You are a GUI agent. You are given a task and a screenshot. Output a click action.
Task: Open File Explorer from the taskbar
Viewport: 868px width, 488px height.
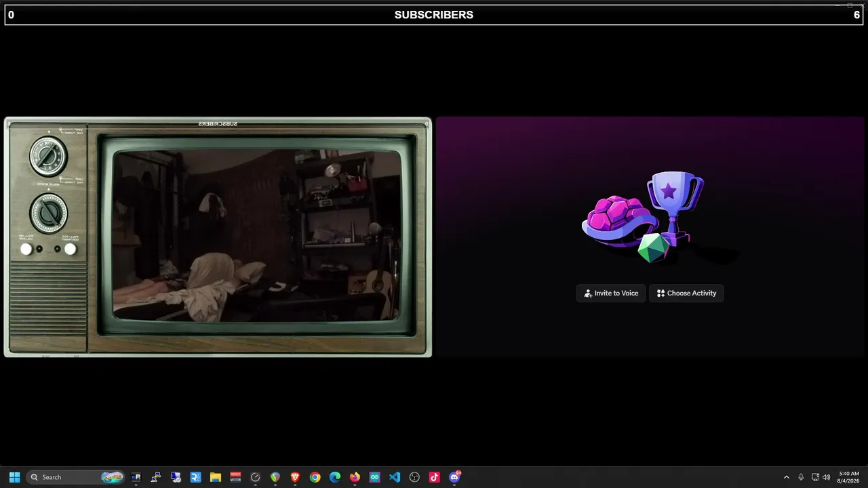coord(216,477)
